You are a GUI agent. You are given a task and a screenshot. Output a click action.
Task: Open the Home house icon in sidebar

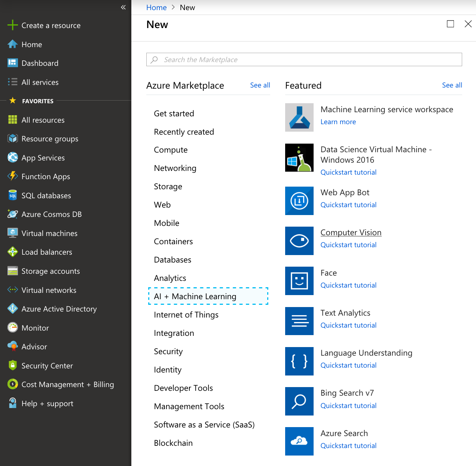coord(13,44)
